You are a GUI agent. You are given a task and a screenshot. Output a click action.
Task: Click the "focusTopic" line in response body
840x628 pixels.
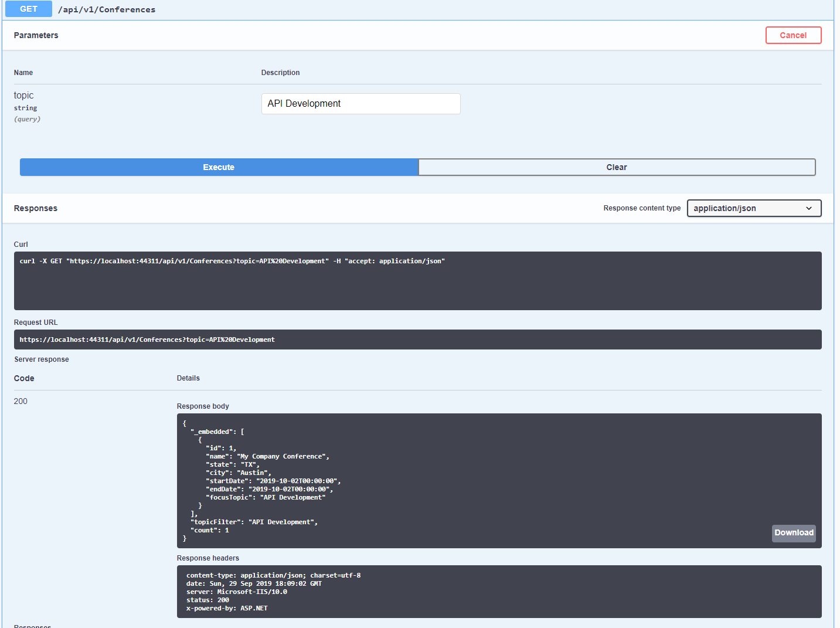pos(266,497)
